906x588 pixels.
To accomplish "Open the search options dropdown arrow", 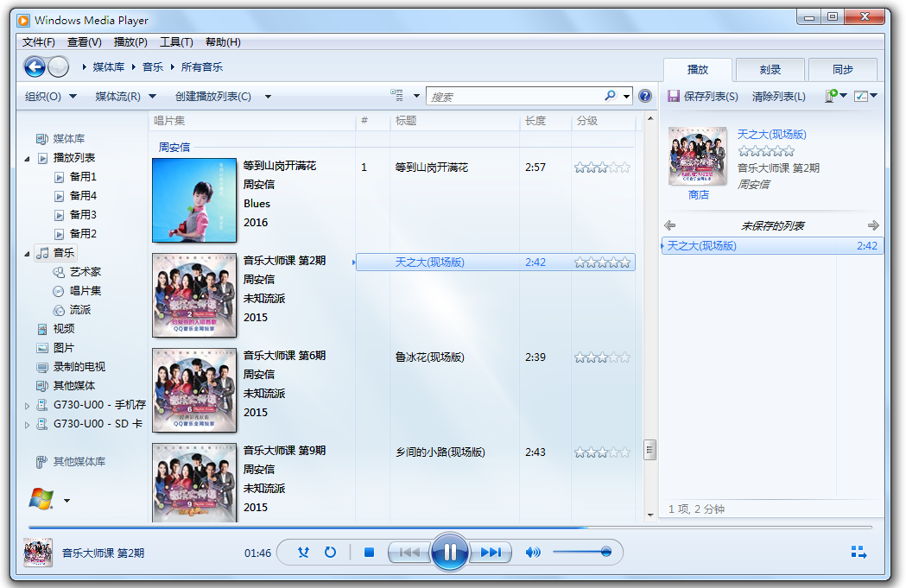I will pyautogui.click(x=627, y=97).
